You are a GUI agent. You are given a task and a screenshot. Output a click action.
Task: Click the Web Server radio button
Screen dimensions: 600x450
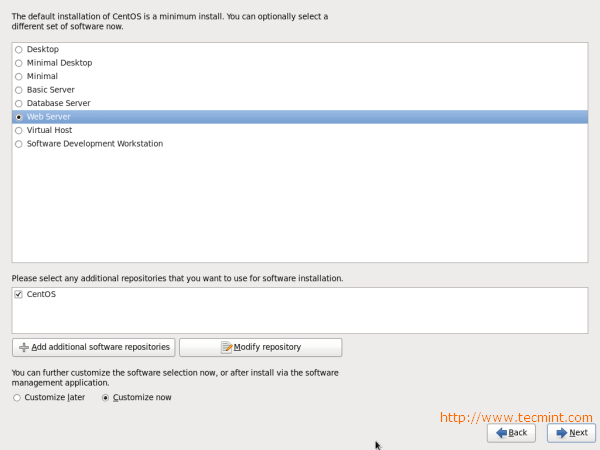[x=19, y=117]
